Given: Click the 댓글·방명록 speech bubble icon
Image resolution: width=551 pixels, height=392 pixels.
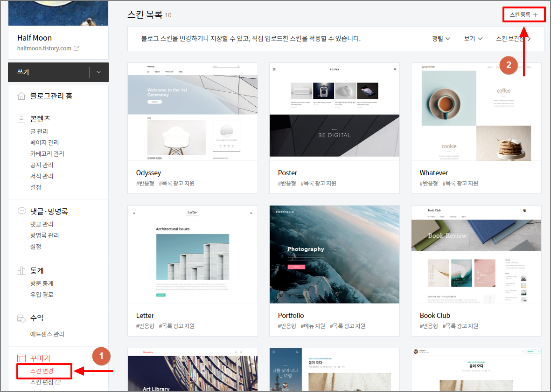Looking at the screenshot, I should point(21,211).
